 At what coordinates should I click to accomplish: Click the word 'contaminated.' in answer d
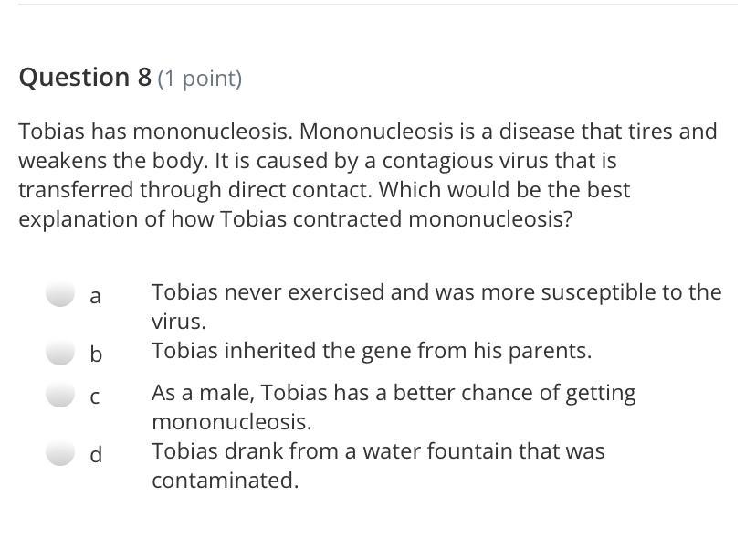tap(225, 481)
